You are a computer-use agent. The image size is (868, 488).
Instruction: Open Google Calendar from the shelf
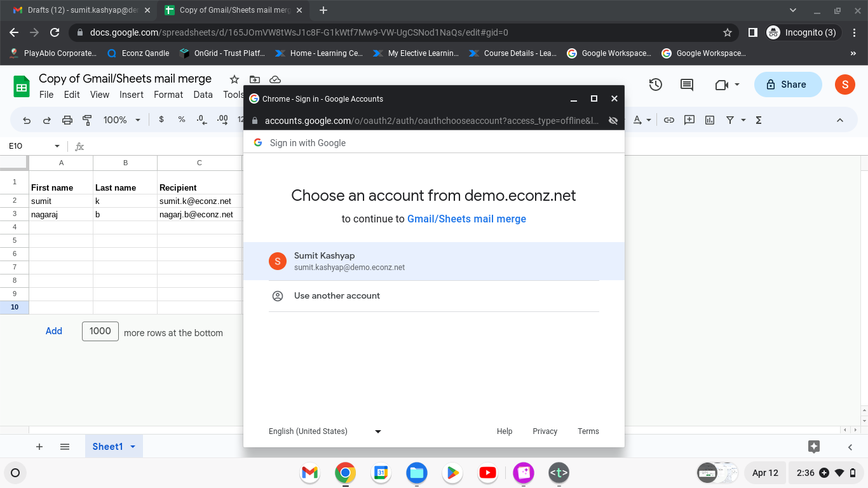point(381,473)
